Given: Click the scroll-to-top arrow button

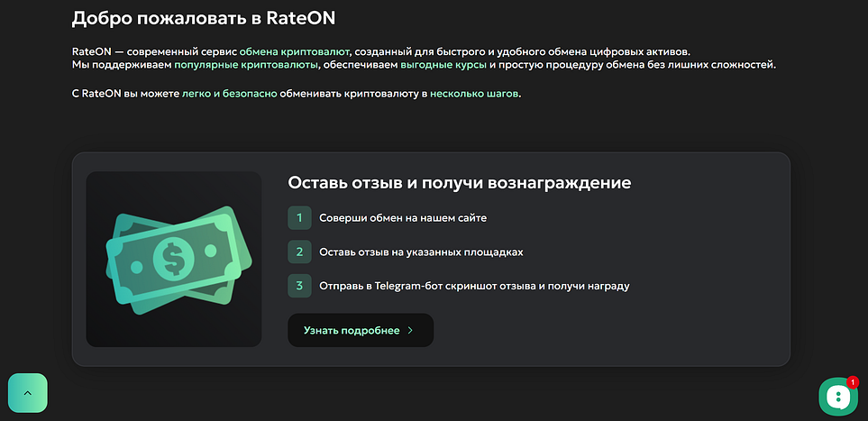Looking at the screenshot, I should pos(28,393).
